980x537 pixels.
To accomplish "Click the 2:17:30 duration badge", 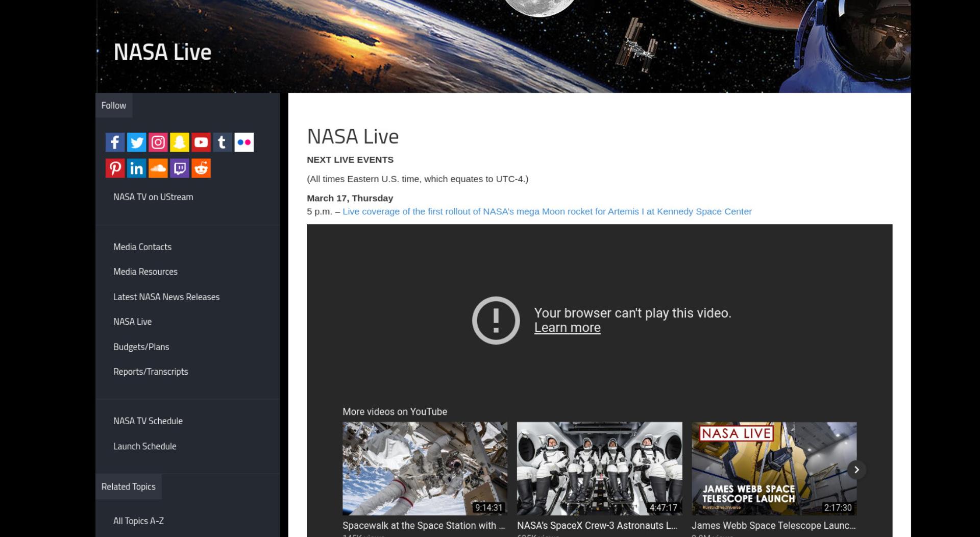I will pos(838,507).
